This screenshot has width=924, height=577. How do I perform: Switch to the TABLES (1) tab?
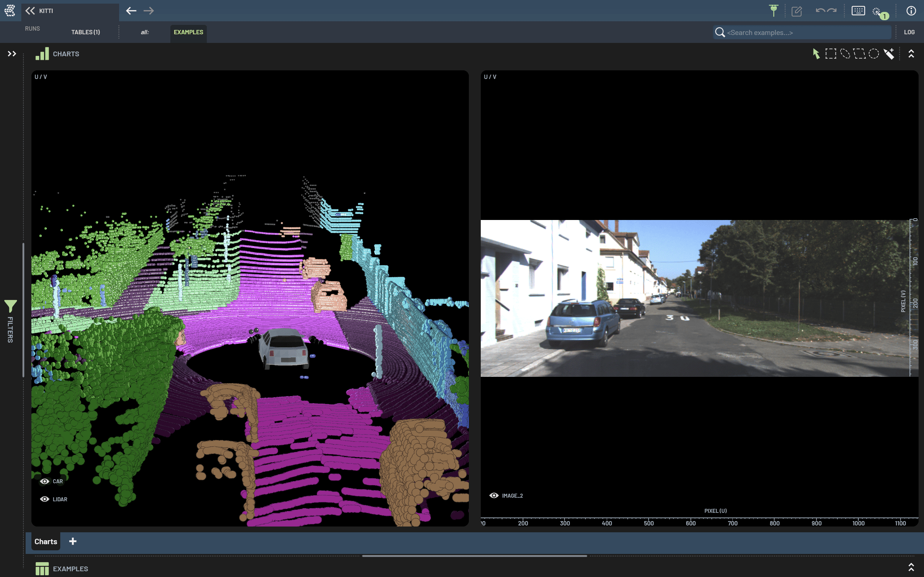pos(86,32)
